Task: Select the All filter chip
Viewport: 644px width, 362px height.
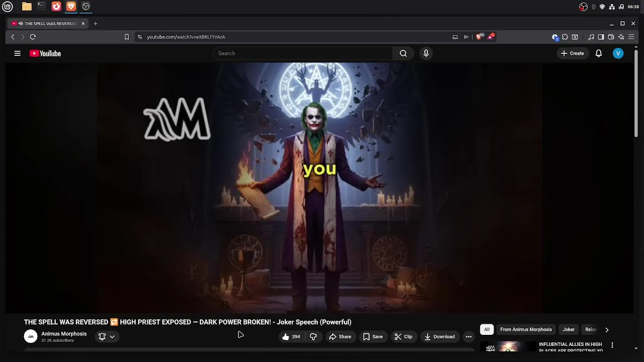Action: click(x=487, y=329)
